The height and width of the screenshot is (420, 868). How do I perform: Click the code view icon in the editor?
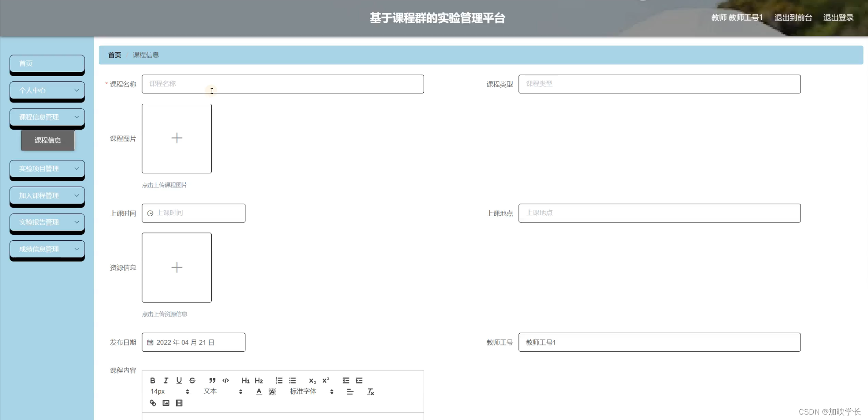coord(225,380)
